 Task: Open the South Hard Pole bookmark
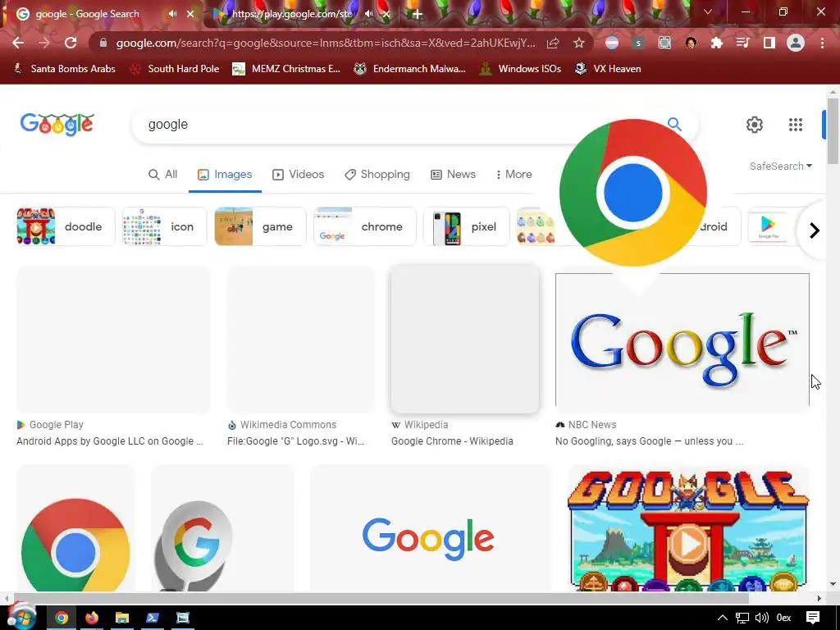pos(176,69)
